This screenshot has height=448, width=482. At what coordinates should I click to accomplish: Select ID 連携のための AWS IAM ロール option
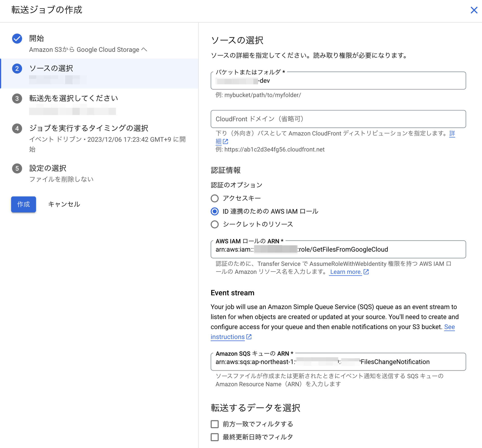click(x=214, y=211)
